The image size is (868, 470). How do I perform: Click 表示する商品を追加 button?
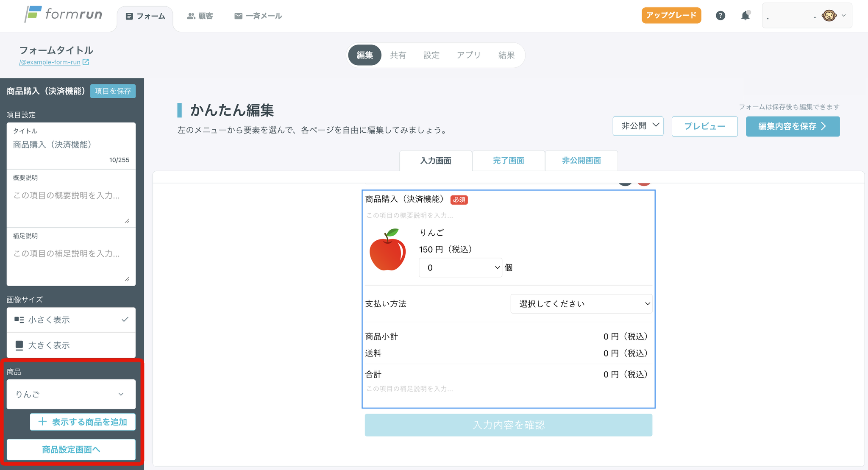[83, 422]
